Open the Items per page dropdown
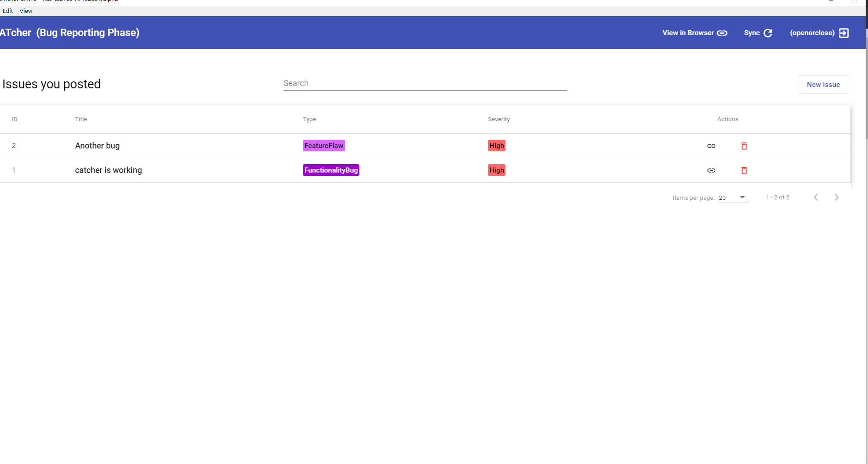868x464 pixels. click(733, 198)
